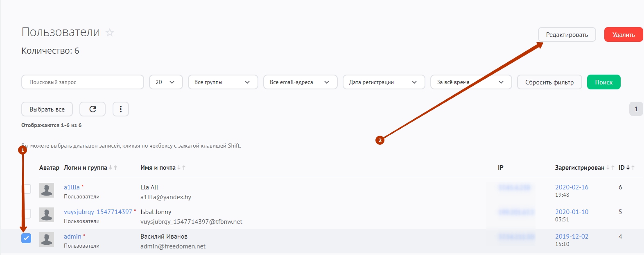This screenshot has width=644, height=255.
Task: Click the avatar of user admin
Action: 47,239
